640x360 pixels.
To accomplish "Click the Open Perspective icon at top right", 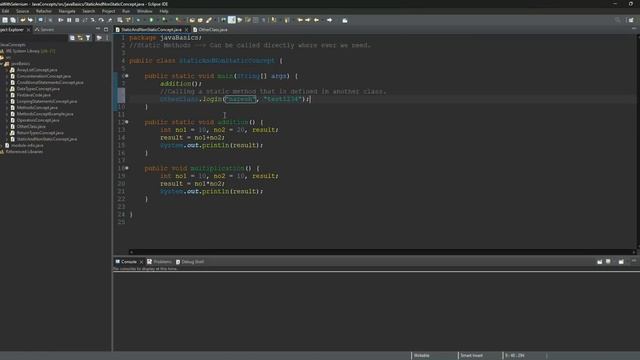I will (x=631, y=20).
